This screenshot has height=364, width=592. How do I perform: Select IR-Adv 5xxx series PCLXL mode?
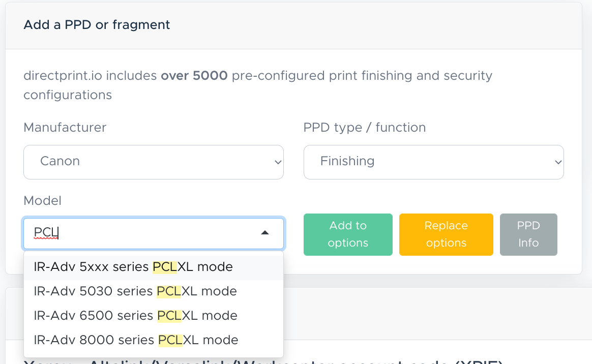click(x=133, y=266)
